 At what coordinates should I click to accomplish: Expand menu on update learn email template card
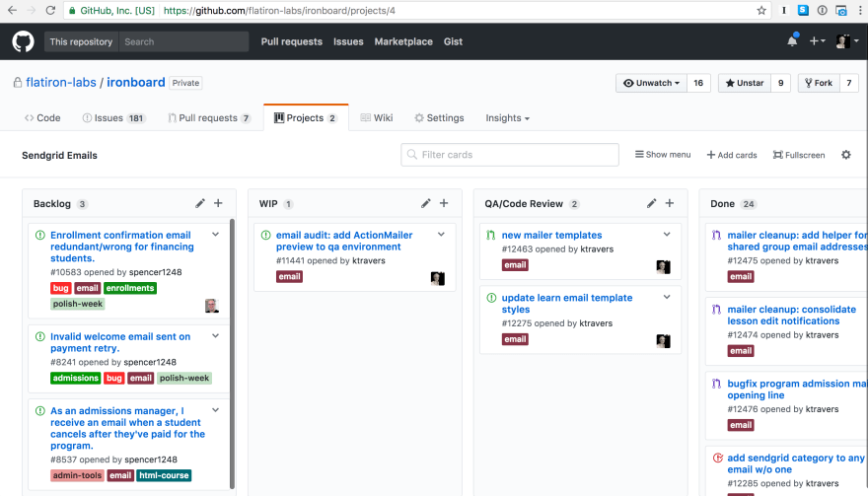point(667,297)
